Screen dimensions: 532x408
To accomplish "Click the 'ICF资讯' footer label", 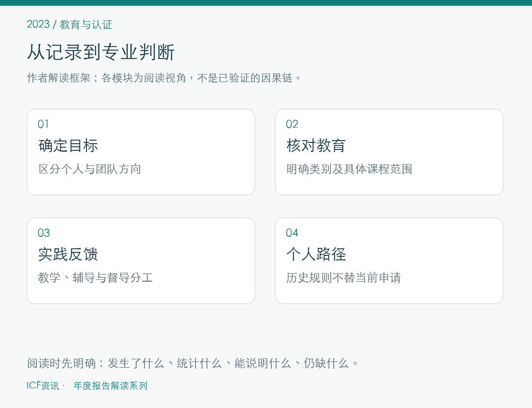I will point(43,386).
